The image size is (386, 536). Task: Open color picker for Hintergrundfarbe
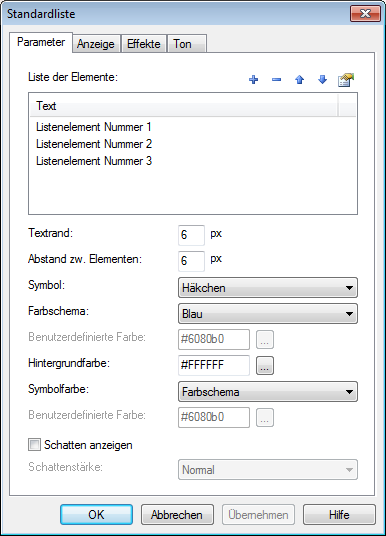pyautogui.click(x=265, y=365)
